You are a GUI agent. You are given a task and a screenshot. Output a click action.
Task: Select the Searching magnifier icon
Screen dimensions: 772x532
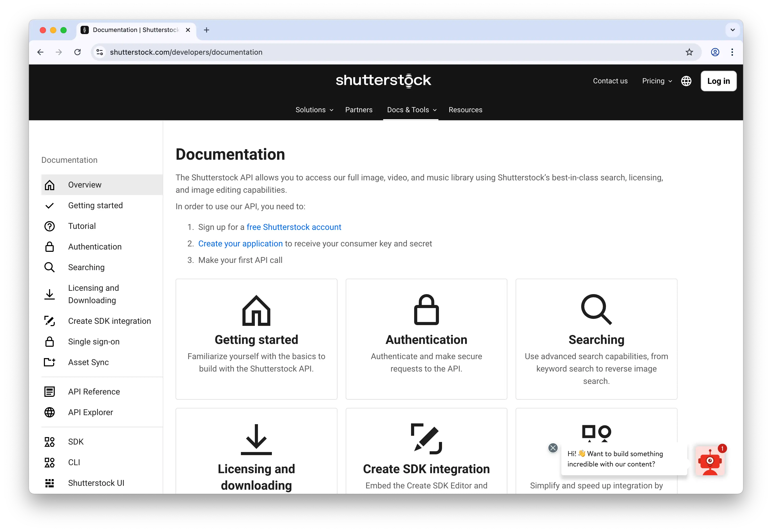pyautogui.click(x=49, y=267)
